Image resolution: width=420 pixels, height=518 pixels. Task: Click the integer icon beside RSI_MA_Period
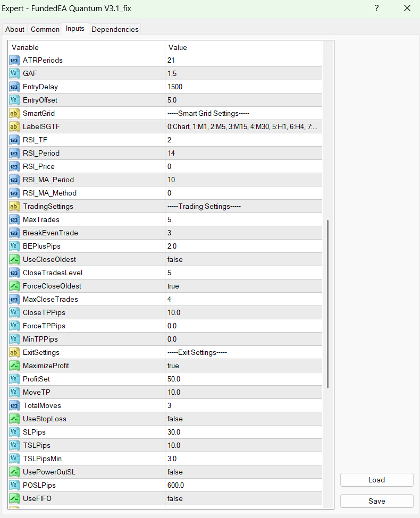tap(14, 180)
